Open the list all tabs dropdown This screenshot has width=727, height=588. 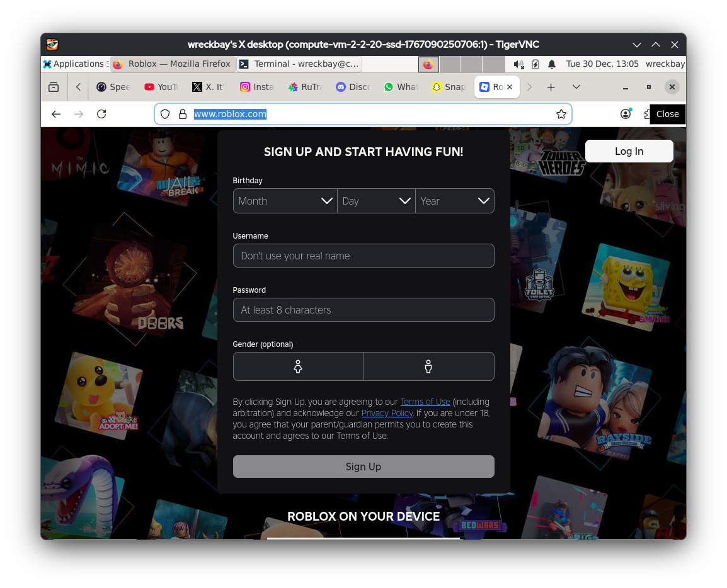(576, 87)
